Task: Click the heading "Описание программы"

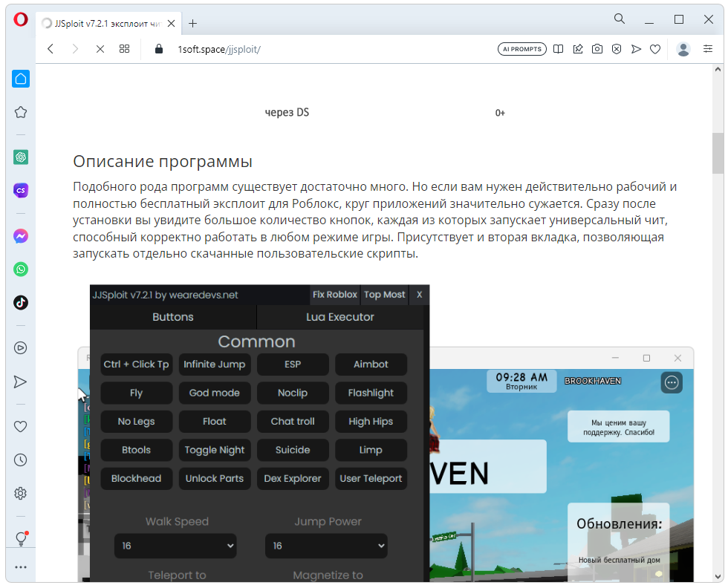Action: (x=163, y=161)
